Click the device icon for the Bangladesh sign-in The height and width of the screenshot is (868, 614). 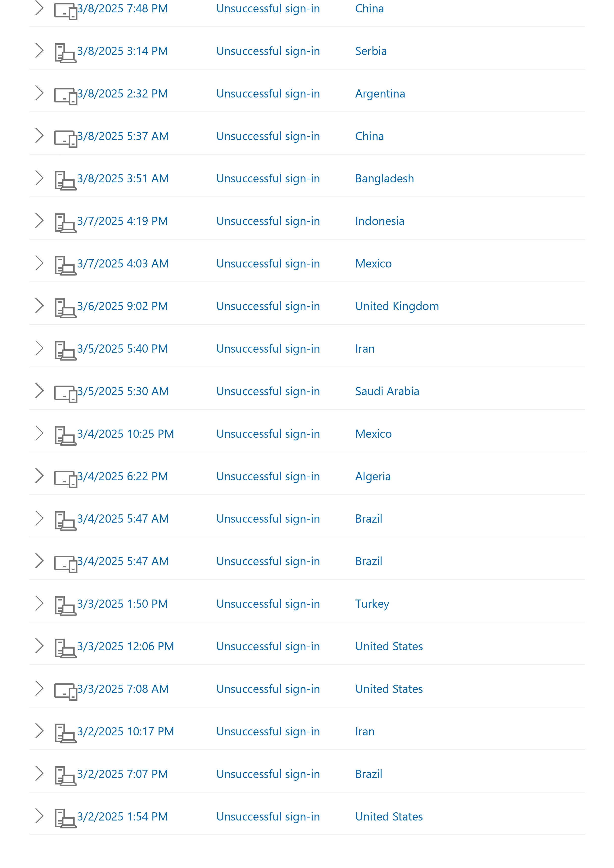[x=65, y=180]
